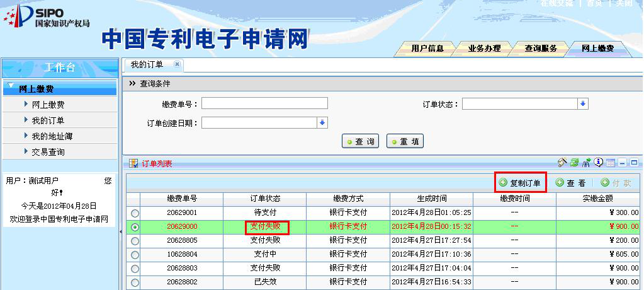Select radio button for order 10628804
The image size is (644, 290).
point(135,255)
